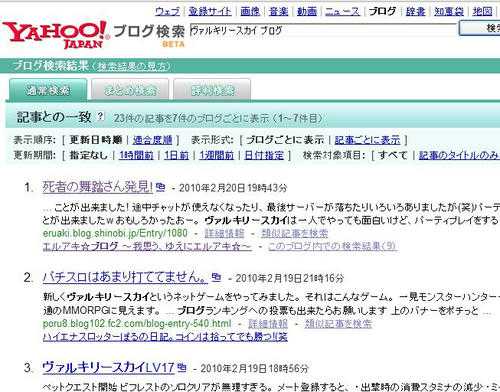The image size is (500, 392).
Task: Open the new-window icon beside ヴァルキリースカイLV17
Action: (182, 367)
